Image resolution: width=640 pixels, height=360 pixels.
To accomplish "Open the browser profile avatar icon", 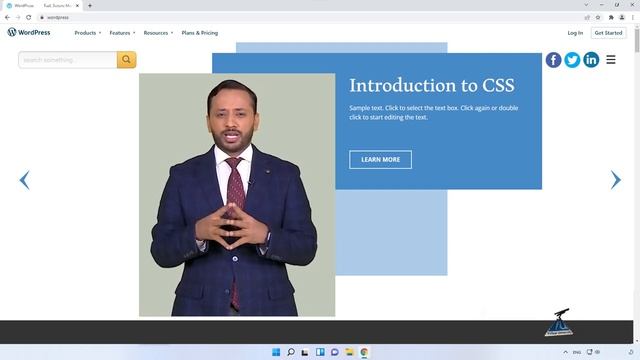I will (622, 17).
